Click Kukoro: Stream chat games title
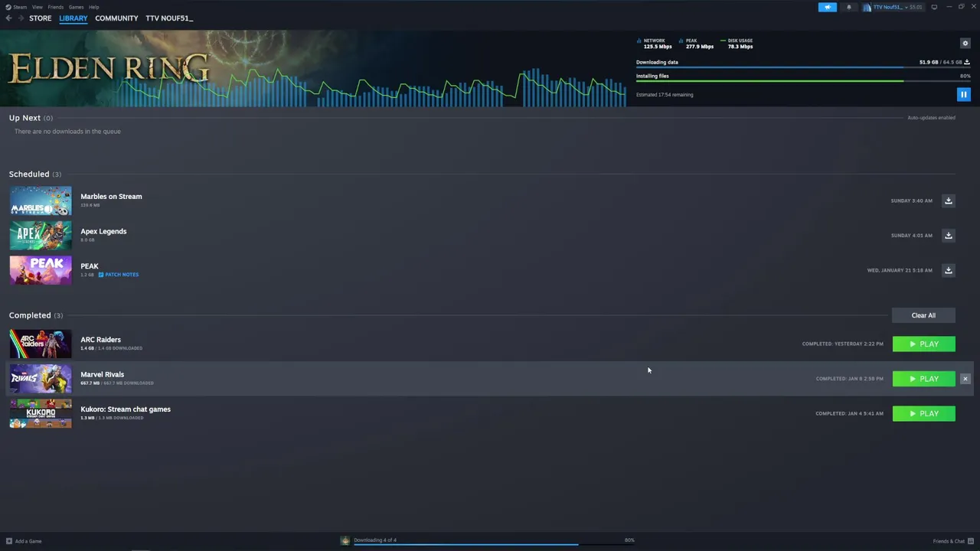This screenshot has width=980, height=551. (x=126, y=409)
